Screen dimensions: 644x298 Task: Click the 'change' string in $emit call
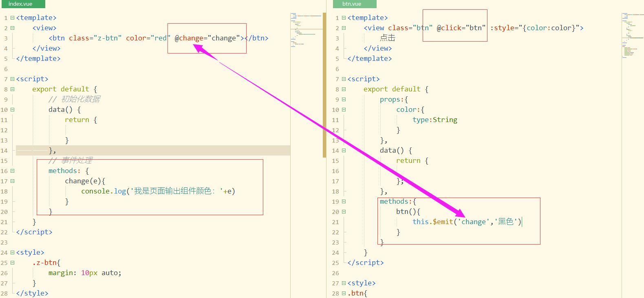click(473, 222)
